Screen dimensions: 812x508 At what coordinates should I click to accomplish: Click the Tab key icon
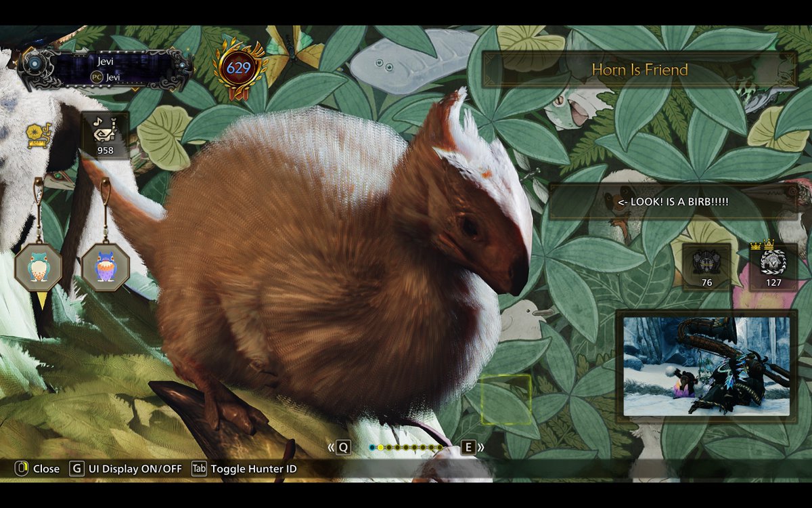pos(199,468)
